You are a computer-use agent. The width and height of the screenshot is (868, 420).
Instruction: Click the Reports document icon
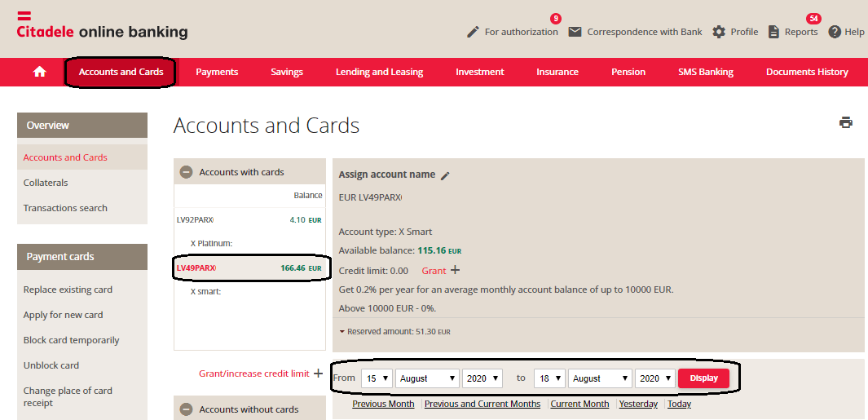[774, 32]
